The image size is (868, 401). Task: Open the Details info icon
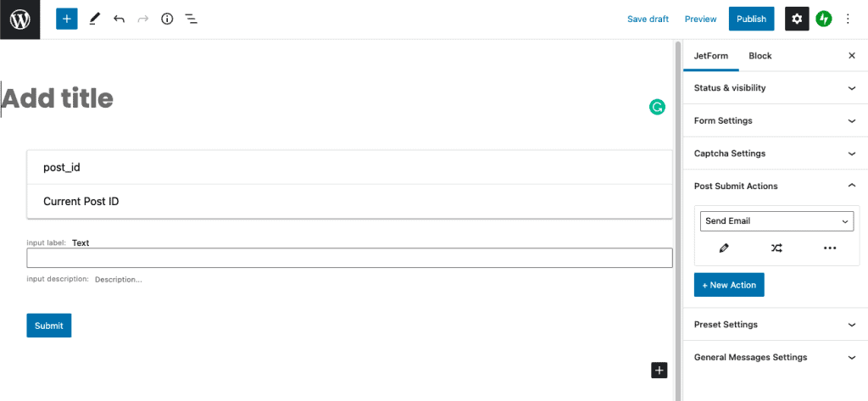[167, 19]
